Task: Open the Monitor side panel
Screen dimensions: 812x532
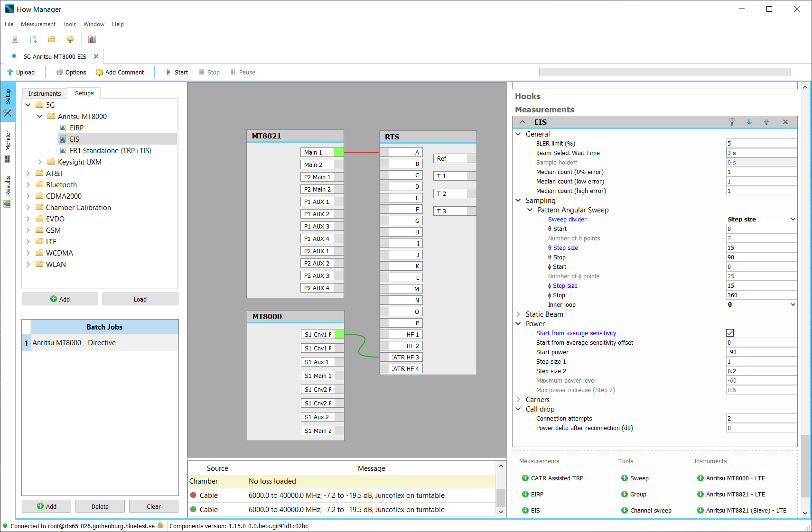Action: click(8, 146)
